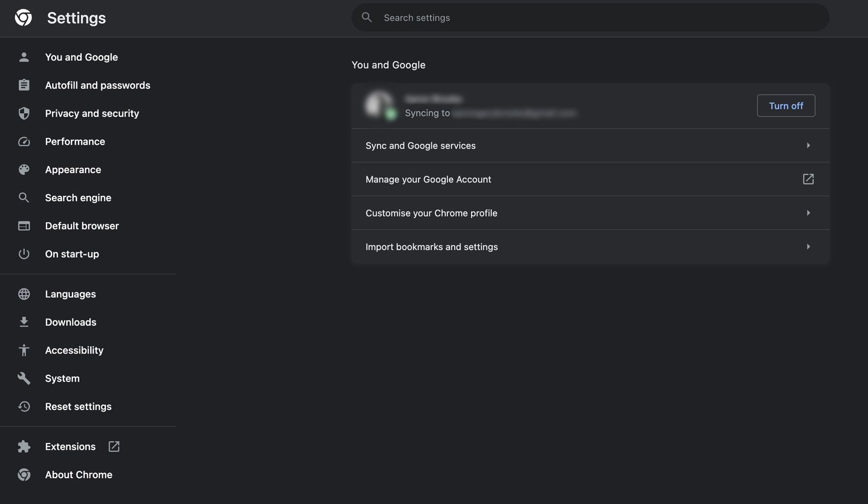Select the Autofill and passwords clipboard icon

[24, 85]
